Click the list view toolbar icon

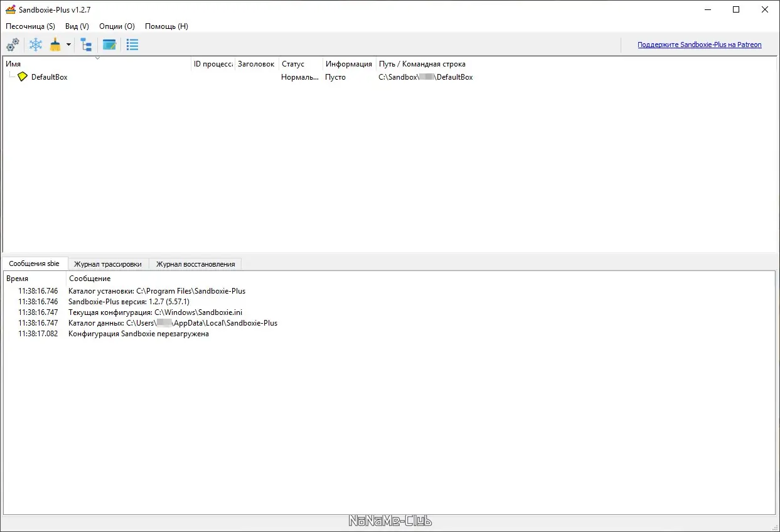point(132,45)
